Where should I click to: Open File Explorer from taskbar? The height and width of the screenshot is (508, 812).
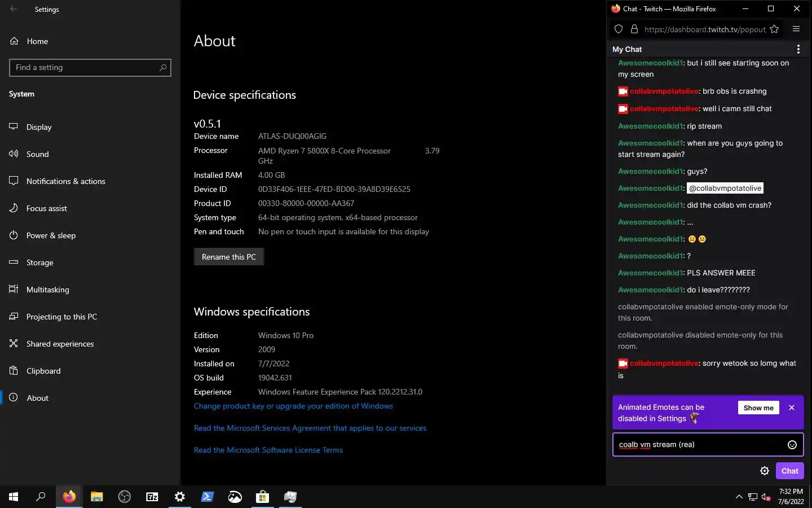96,497
